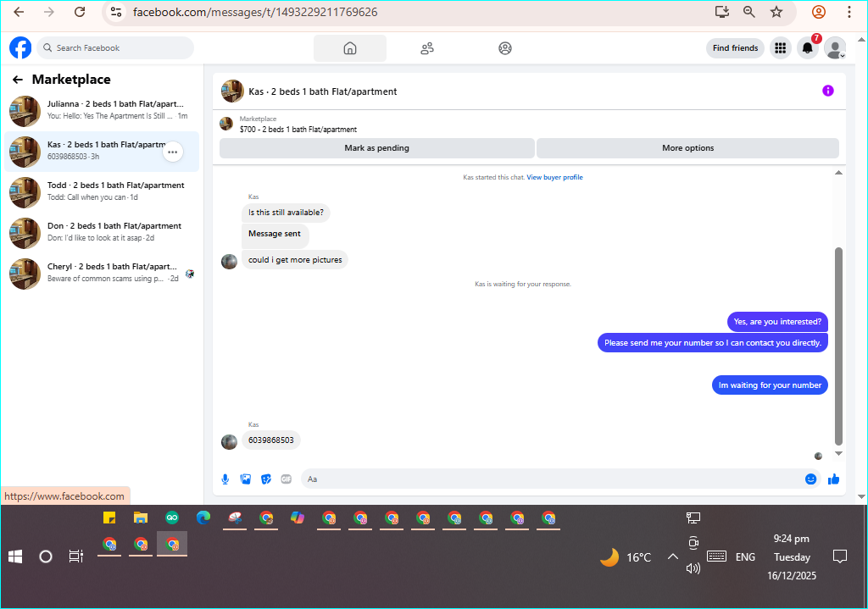Image resolution: width=868 pixels, height=609 pixels.
Task: Open the account profile picture menu
Action: [x=835, y=48]
